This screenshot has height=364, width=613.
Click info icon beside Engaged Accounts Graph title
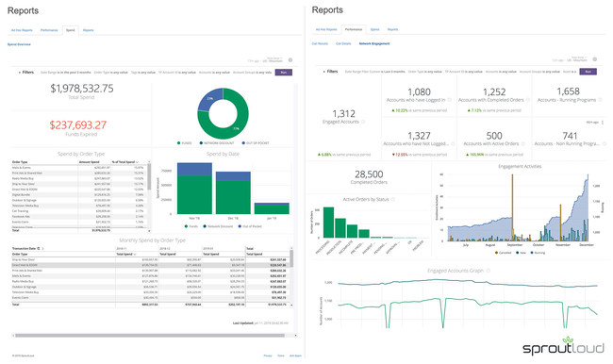point(489,271)
